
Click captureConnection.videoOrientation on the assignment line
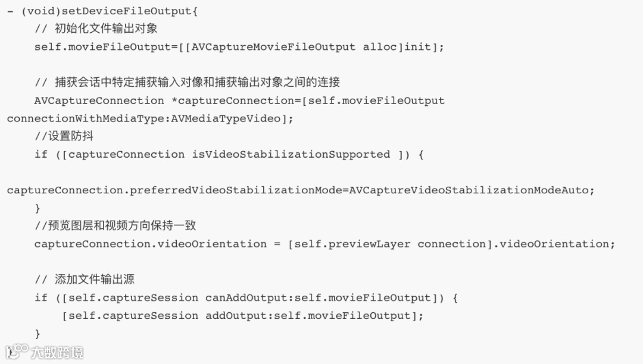point(151,244)
